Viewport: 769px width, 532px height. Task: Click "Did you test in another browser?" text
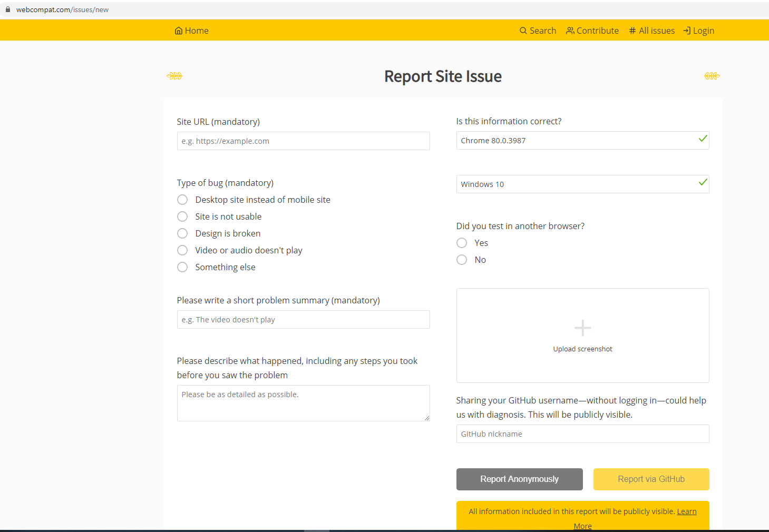520,226
